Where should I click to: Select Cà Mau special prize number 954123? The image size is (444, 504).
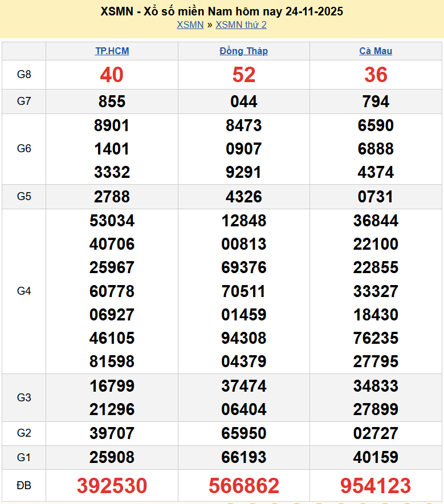376,486
